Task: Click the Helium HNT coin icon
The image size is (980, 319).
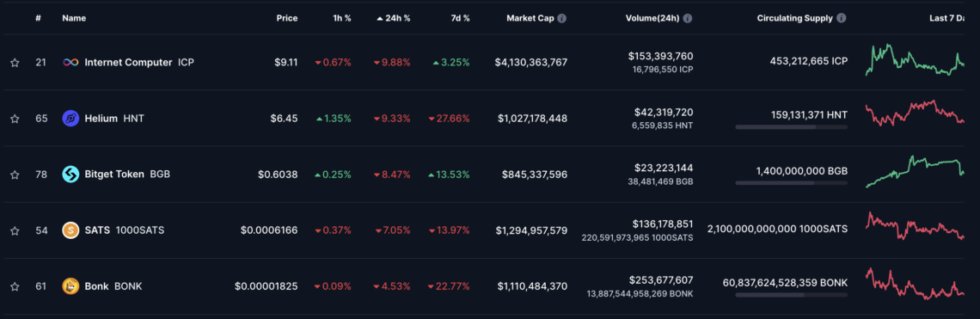Action: point(70,118)
